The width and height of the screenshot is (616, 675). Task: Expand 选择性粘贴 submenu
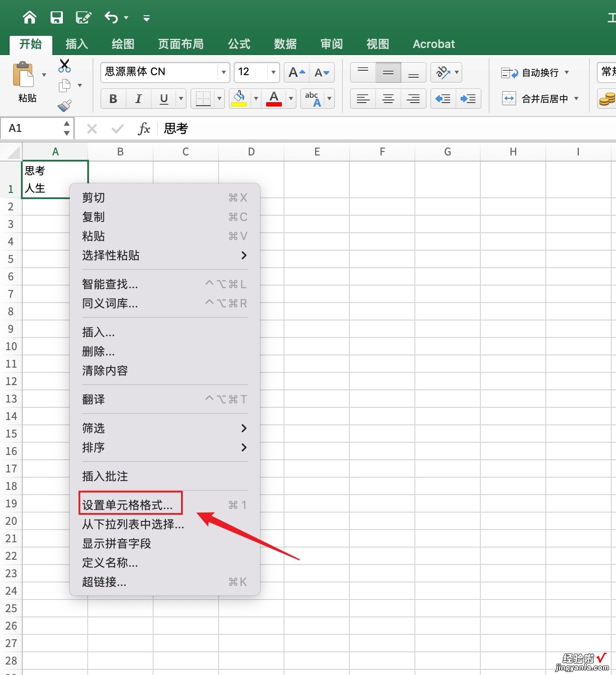[x=165, y=255]
